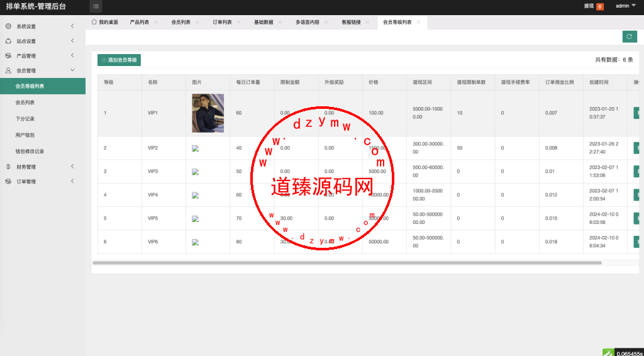Image resolution: width=644 pixels, height=356 pixels.
Task: Expand the 站点设置 menu chevron
Action: [73, 41]
